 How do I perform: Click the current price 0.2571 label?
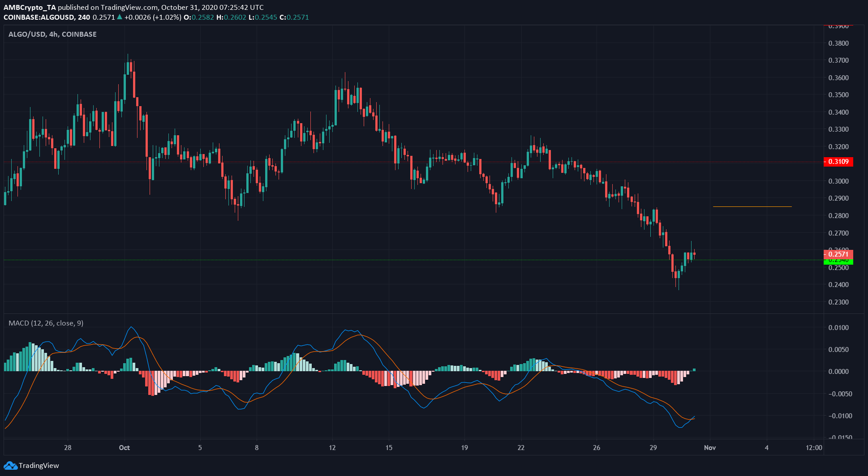coord(838,254)
